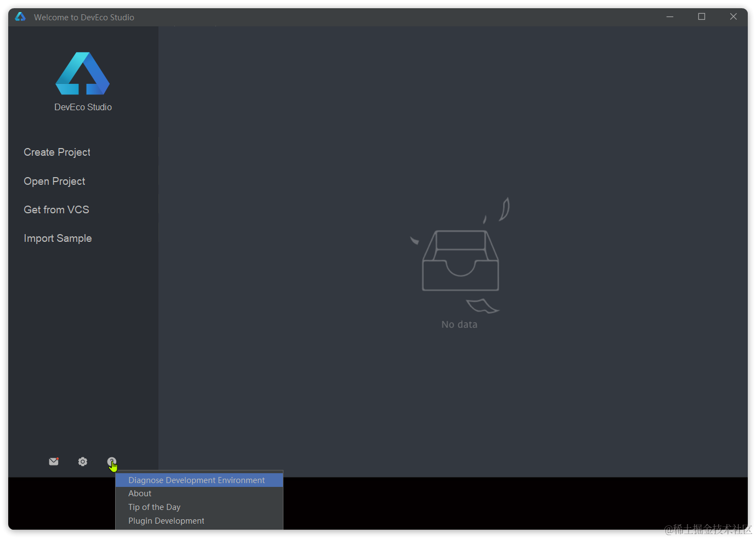Maximize the DevEco Studio welcome window
Image resolution: width=756 pixels, height=539 pixels.
pyautogui.click(x=702, y=17)
